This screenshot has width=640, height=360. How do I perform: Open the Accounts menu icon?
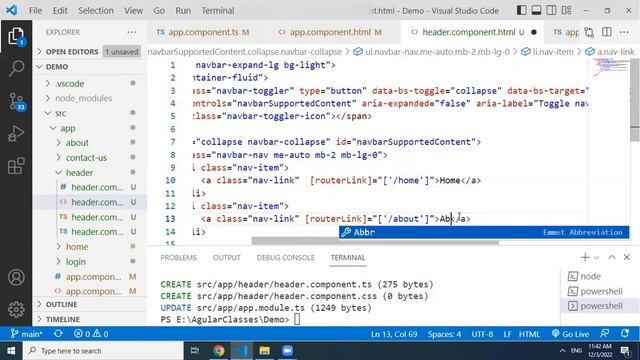click(16, 277)
